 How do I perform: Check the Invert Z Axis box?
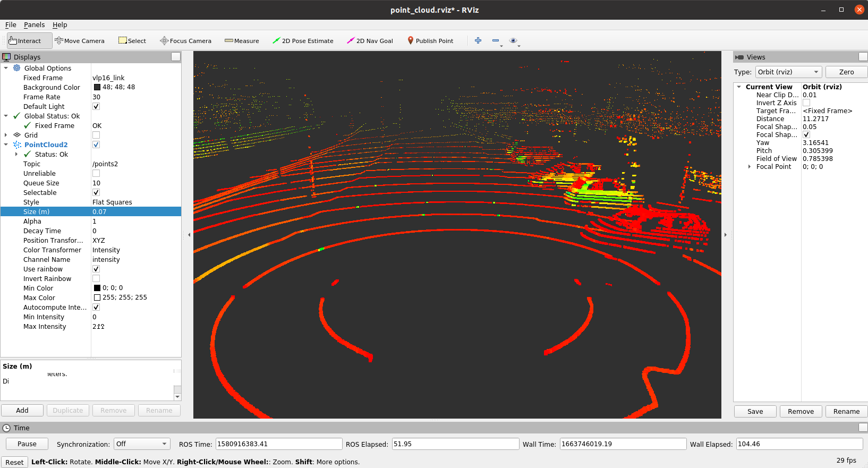tap(806, 103)
